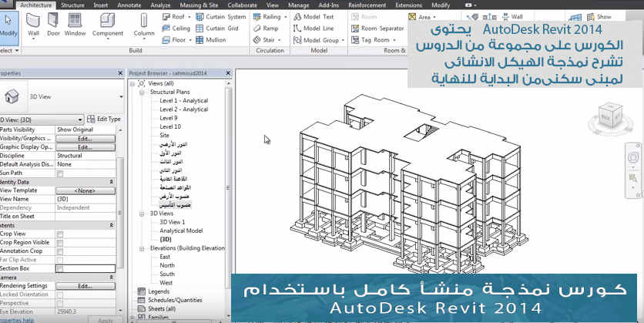The image size is (644, 323).
Task: Click the Floor tool
Action: pyautogui.click(x=174, y=40)
